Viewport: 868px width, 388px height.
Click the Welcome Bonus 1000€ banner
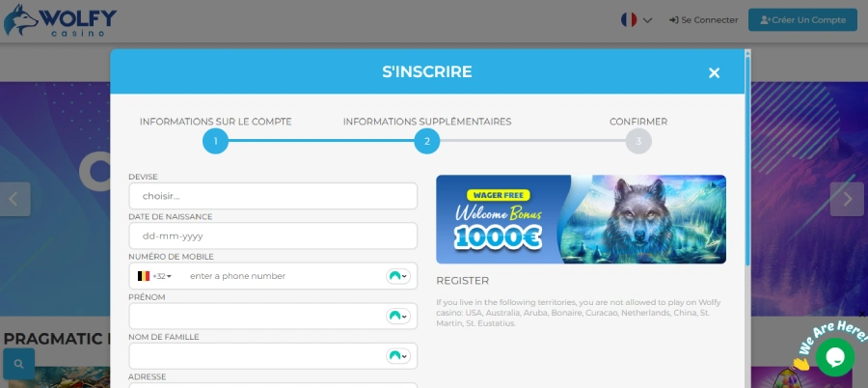pos(581,219)
